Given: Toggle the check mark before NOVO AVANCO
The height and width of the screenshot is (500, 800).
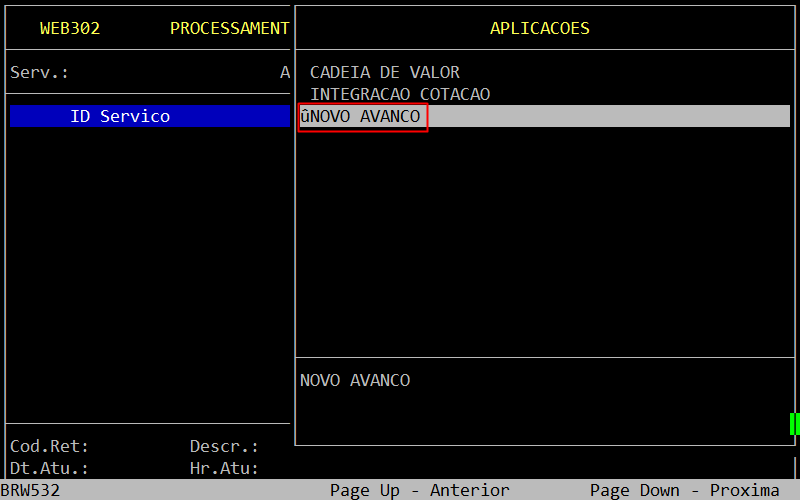Looking at the screenshot, I should coord(304,117).
